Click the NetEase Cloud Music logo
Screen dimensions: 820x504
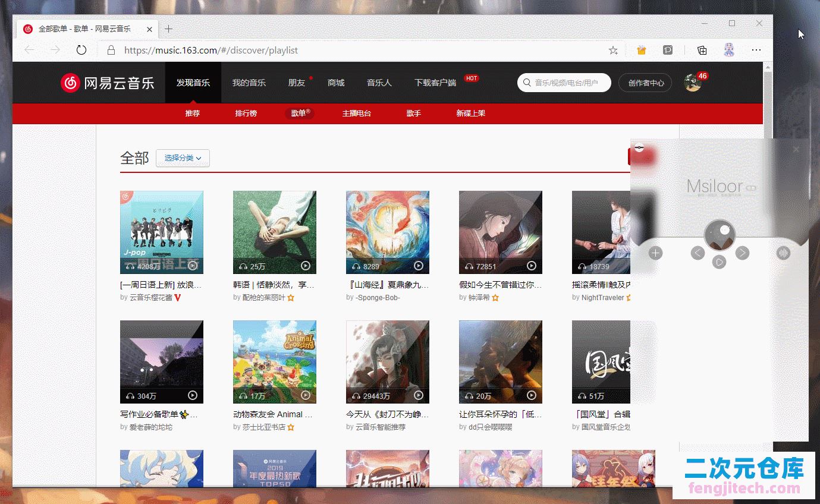[x=108, y=83]
